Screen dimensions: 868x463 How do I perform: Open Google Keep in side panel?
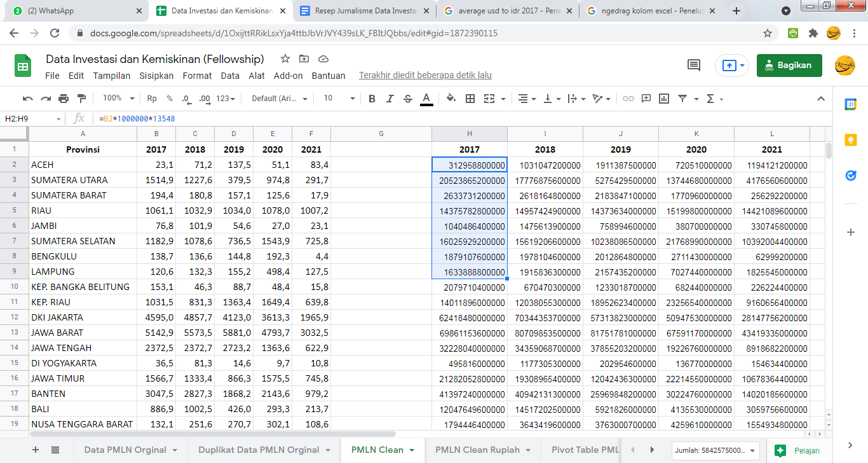pyautogui.click(x=851, y=140)
